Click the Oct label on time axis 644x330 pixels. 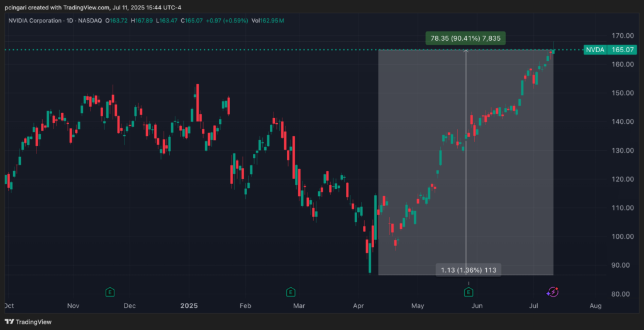pyautogui.click(x=8, y=306)
